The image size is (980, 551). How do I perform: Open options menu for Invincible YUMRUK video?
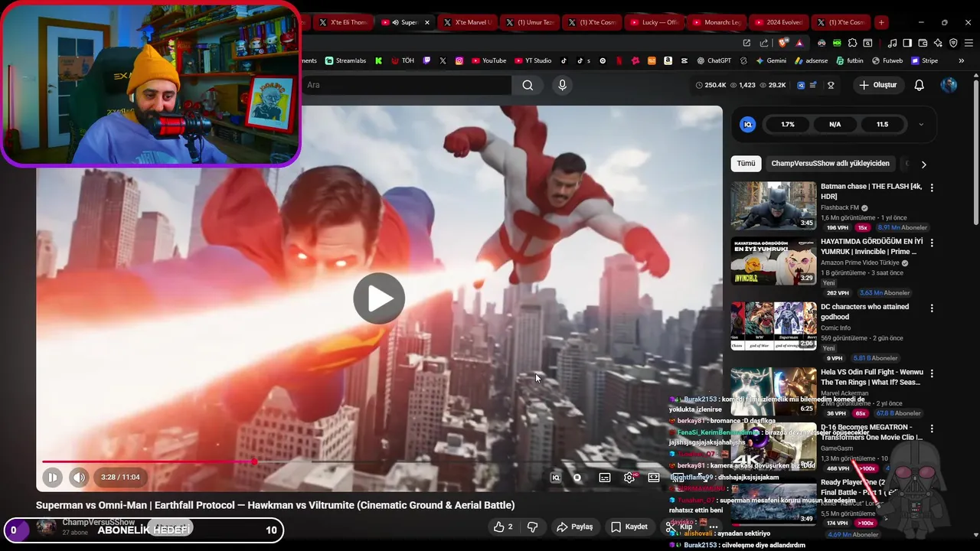tap(932, 243)
